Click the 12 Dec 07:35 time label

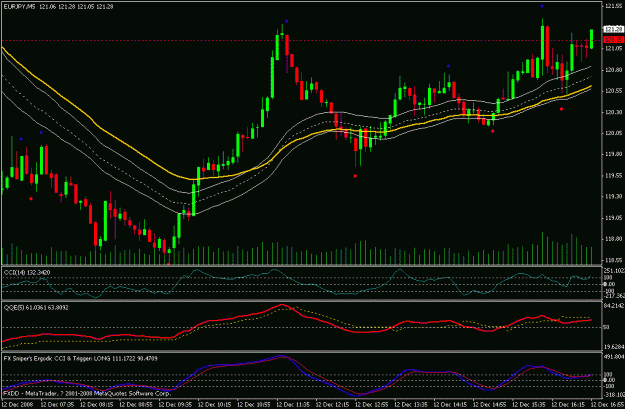pos(57,404)
